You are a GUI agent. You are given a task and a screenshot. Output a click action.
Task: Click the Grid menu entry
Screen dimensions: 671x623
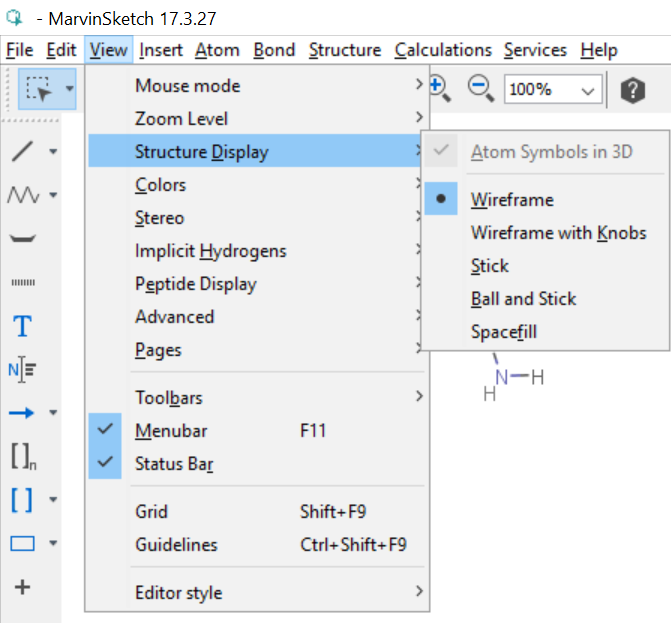[x=152, y=512]
